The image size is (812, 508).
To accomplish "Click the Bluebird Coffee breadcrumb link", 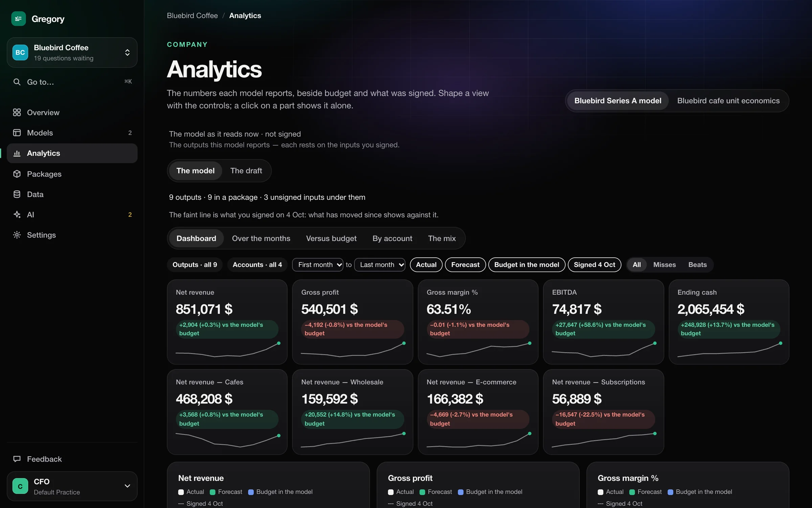I will click(x=192, y=16).
